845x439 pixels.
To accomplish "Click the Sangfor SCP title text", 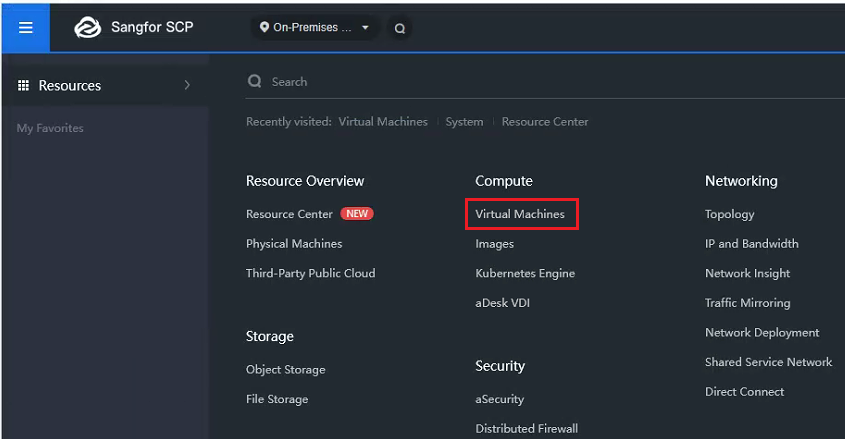I will point(152,27).
